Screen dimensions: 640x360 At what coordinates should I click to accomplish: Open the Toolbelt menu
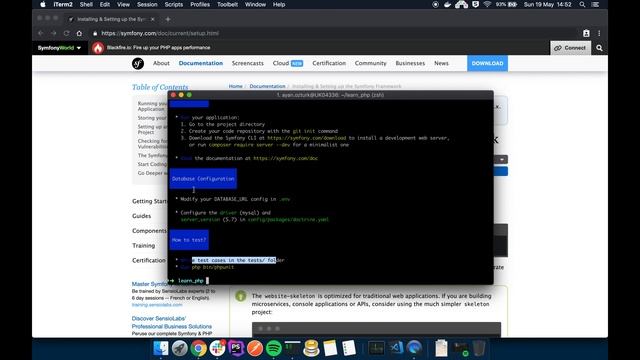point(227,4)
